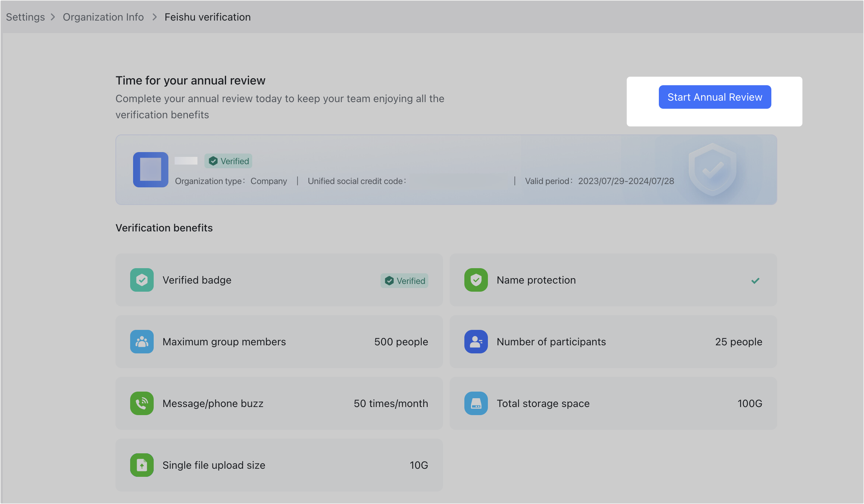The height and width of the screenshot is (504, 864).
Task: Open the chevron after Organization Info
Action: pos(154,17)
